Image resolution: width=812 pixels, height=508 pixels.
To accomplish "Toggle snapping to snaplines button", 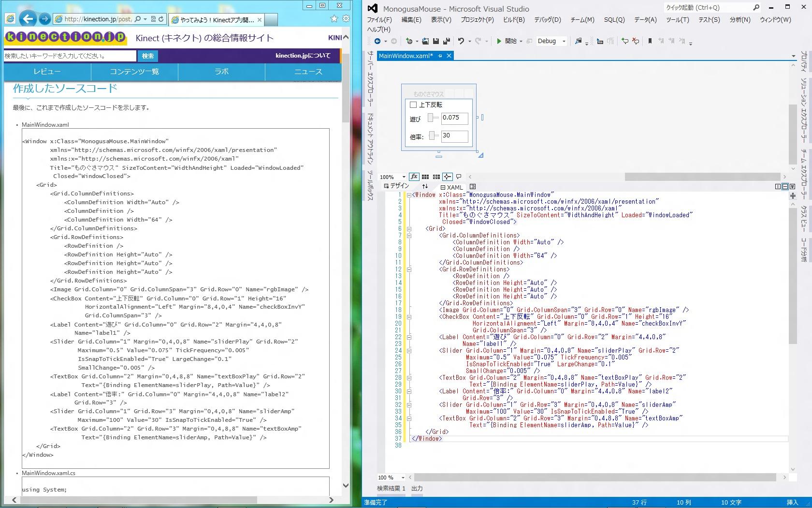I will 448,177.
